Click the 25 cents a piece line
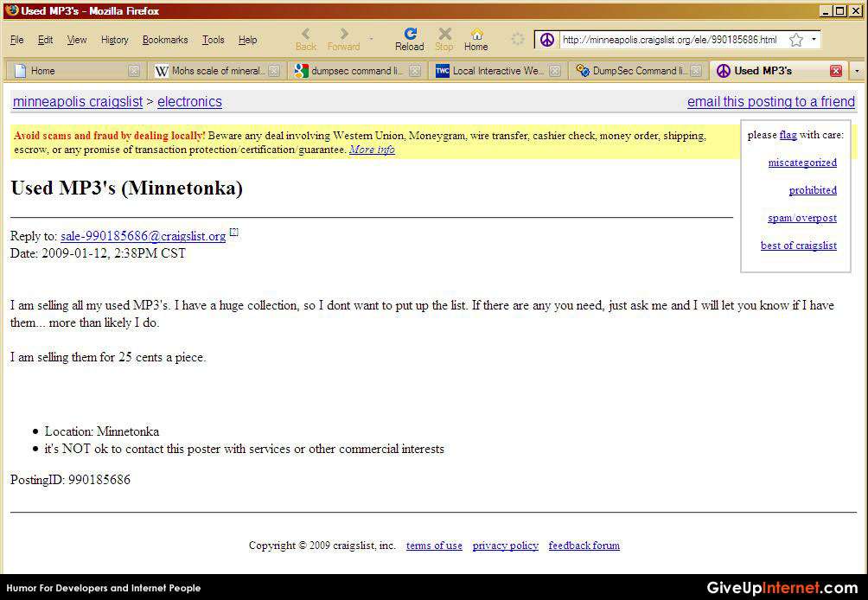Image resolution: width=868 pixels, height=600 pixels. [x=108, y=358]
